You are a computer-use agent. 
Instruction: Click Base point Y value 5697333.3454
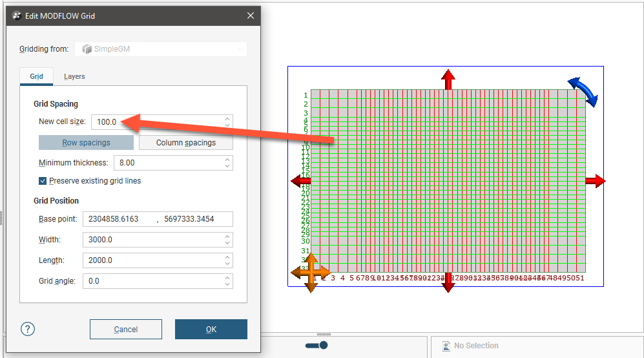click(189, 219)
